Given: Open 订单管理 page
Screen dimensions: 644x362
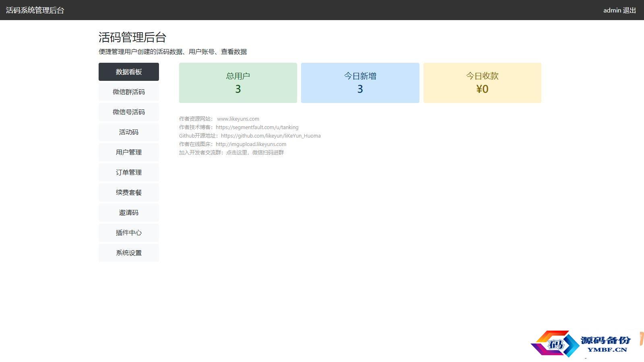Looking at the screenshot, I should click(x=129, y=172).
